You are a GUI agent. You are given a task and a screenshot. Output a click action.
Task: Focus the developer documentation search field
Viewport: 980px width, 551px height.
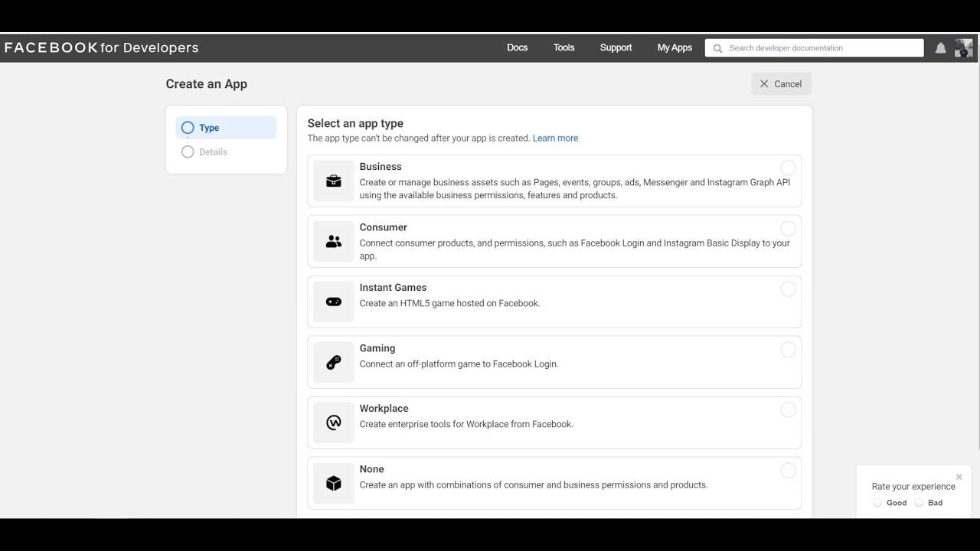pos(815,47)
